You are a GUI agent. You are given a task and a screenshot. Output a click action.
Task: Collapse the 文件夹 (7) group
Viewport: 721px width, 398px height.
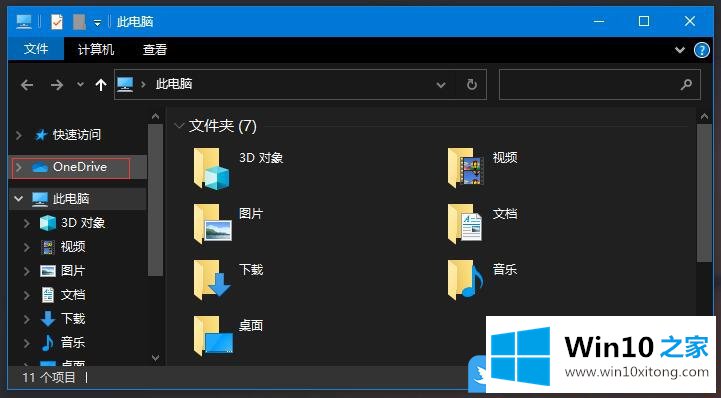(x=179, y=125)
